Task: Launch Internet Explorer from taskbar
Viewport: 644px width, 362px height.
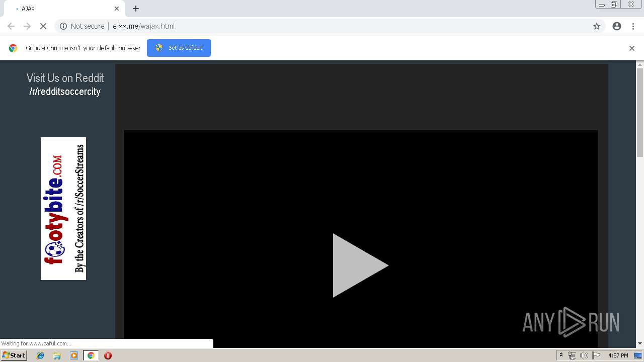Action: (40, 355)
